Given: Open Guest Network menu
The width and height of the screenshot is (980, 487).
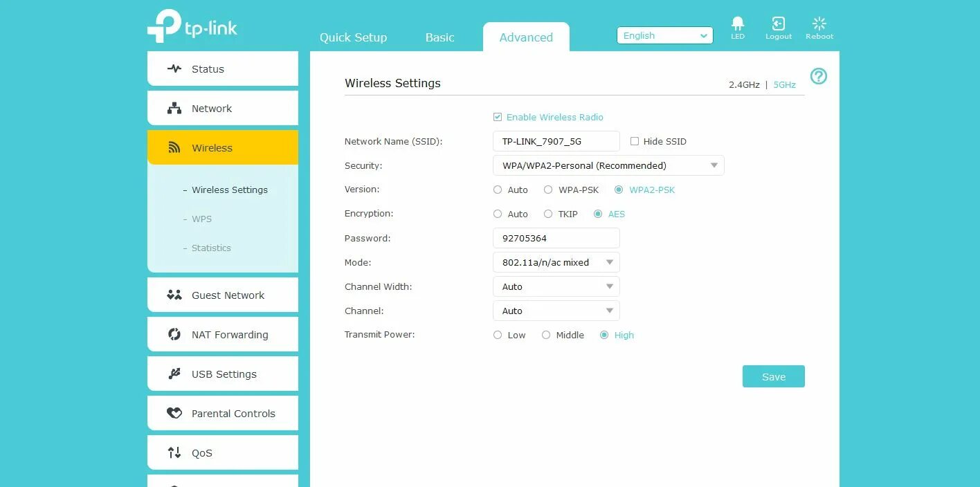Looking at the screenshot, I should pos(223,295).
